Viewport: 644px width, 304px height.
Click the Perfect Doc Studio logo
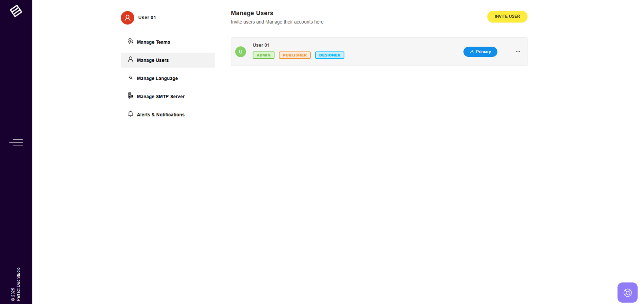pos(16,11)
